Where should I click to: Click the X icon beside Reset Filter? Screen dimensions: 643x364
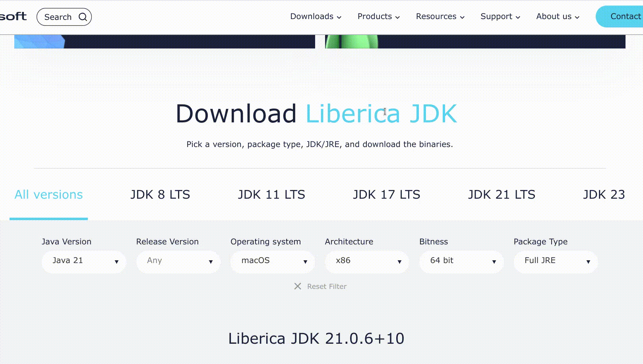[297, 286]
